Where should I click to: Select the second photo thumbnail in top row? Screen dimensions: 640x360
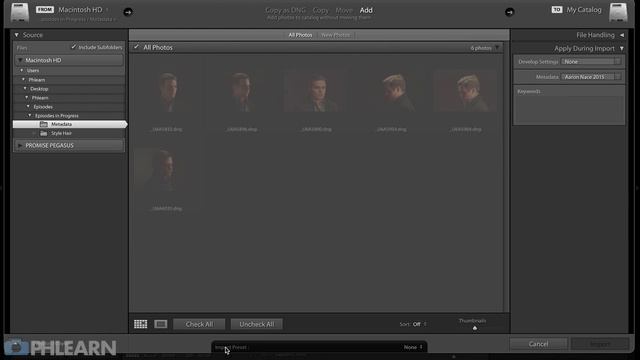242,91
